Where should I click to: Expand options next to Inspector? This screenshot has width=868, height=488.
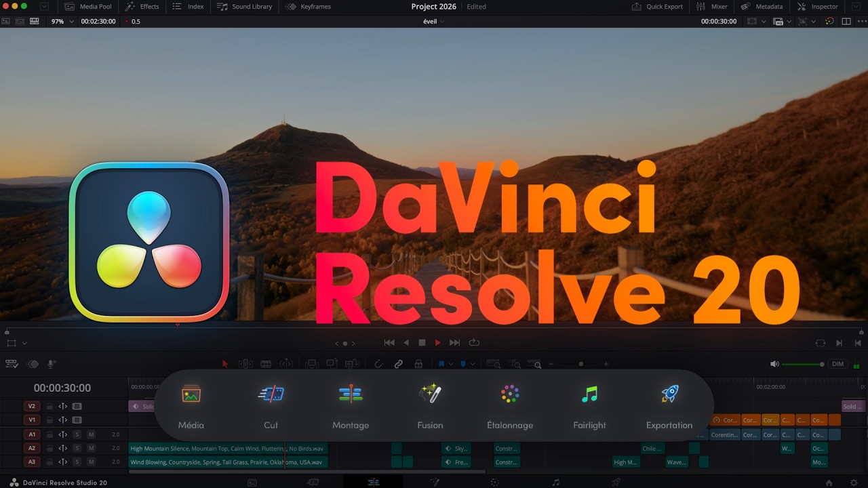pos(856,7)
